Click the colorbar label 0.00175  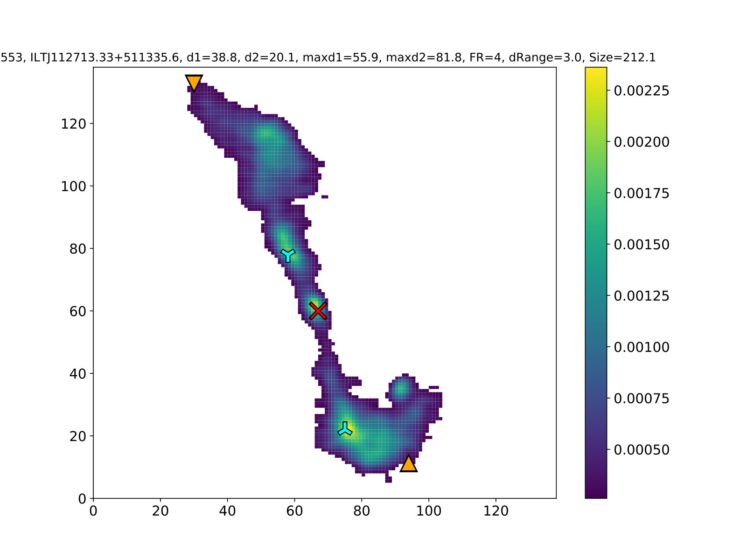pyautogui.click(x=642, y=194)
